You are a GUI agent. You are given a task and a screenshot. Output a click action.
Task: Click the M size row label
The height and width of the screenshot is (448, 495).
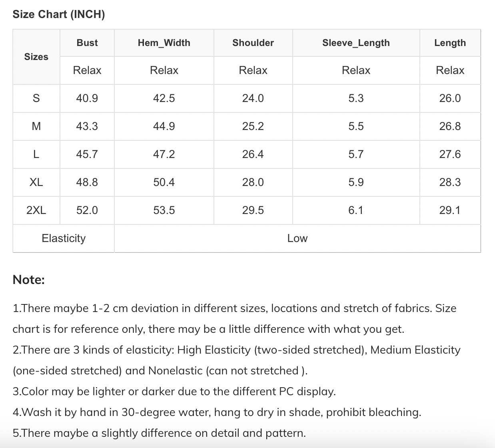pos(36,126)
